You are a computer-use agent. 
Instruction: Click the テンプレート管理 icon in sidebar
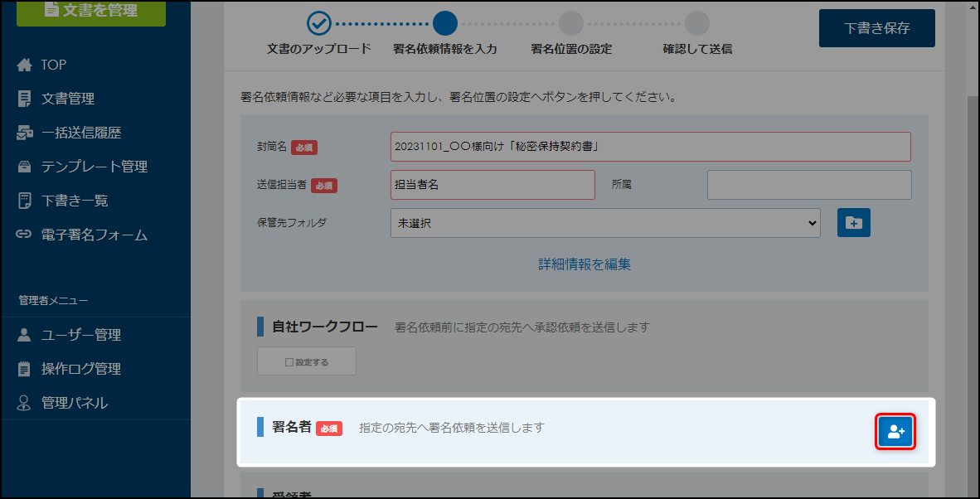pos(24,167)
